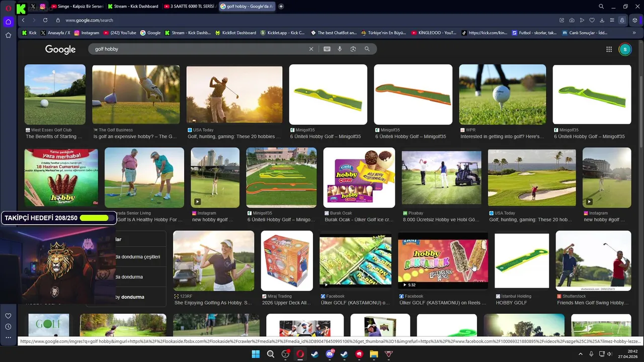Viewport: 644px width, 362px height.
Task: Open the on-screen keyboard icon in search box
Action: 327,49
